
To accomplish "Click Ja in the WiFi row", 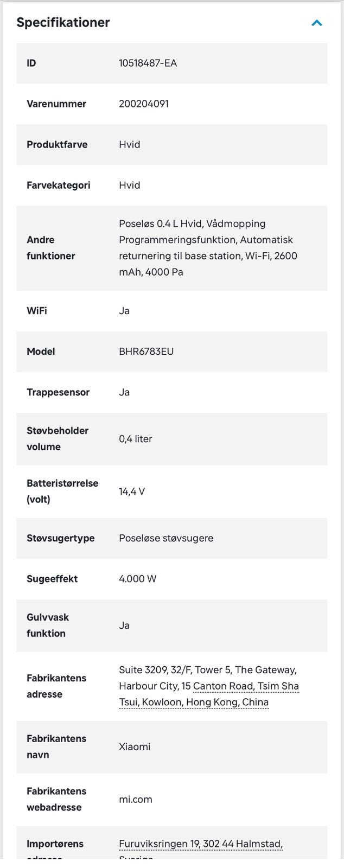I will (x=124, y=311).
